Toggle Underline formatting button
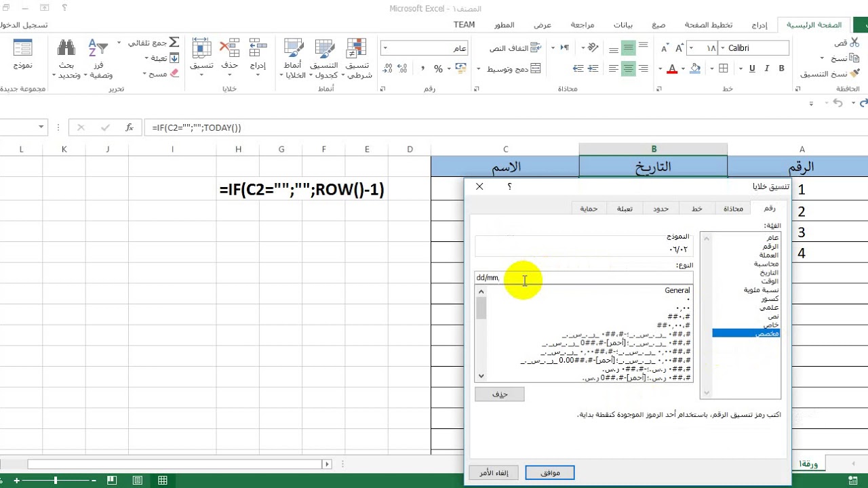The width and height of the screenshot is (868, 488). pyautogui.click(x=752, y=68)
